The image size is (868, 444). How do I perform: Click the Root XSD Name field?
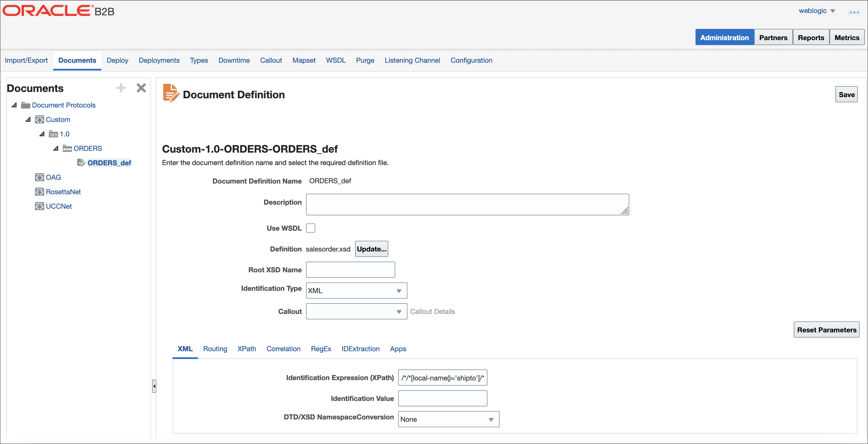350,270
